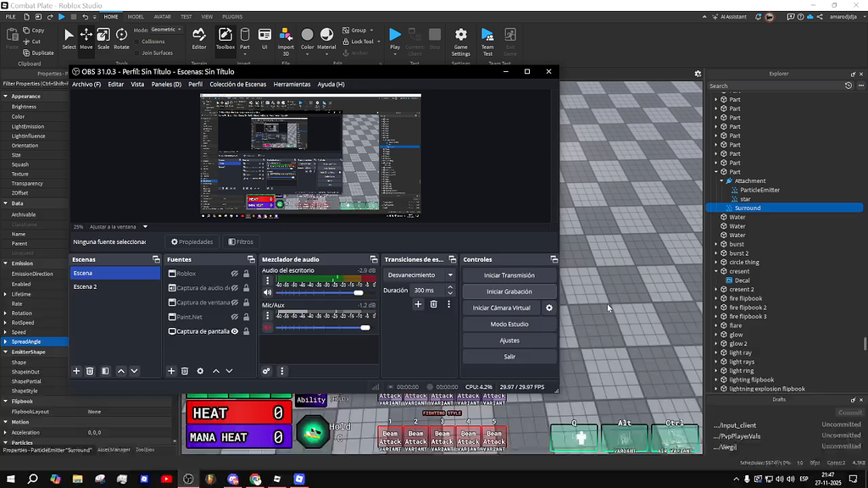Switch to the MODEL ribbon tab
Viewport: 868px width, 488px height.
pyautogui.click(x=136, y=17)
